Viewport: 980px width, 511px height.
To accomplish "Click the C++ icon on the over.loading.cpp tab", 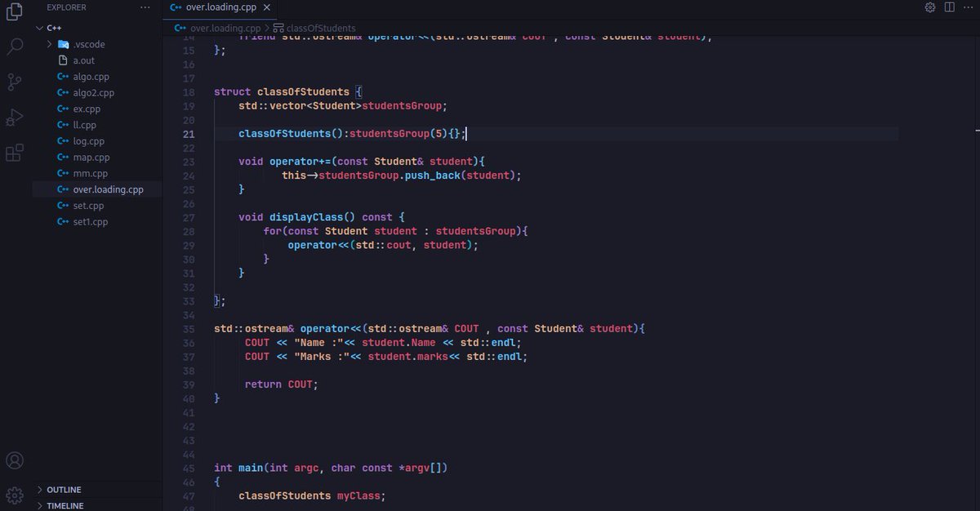I will [176, 7].
